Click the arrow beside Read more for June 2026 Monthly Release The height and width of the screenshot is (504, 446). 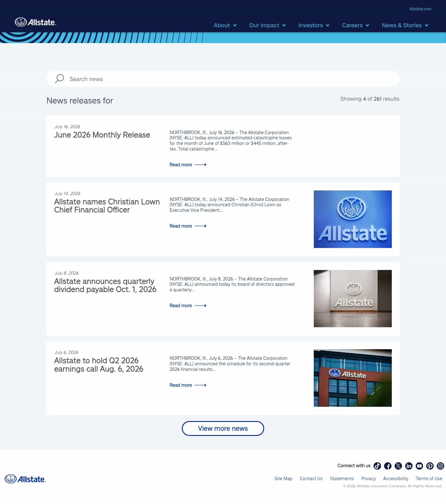200,165
